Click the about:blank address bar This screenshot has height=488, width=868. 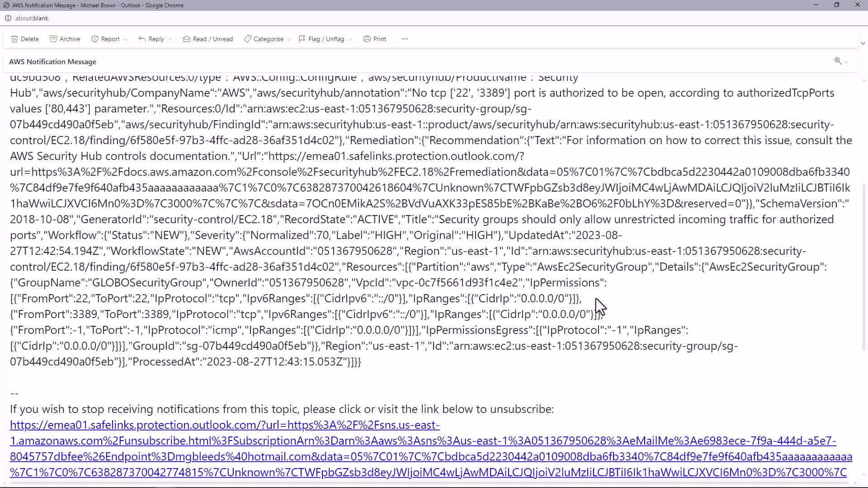click(32, 18)
